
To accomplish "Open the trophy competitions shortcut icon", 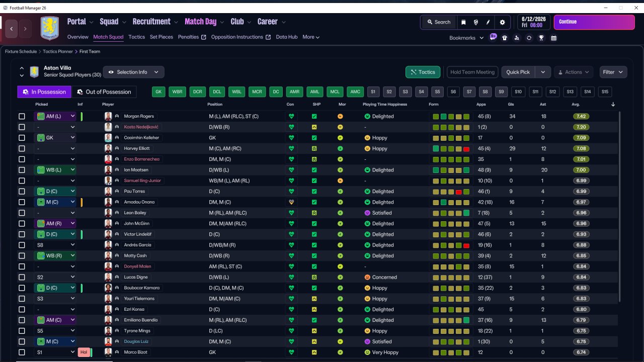I will (x=541, y=38).
